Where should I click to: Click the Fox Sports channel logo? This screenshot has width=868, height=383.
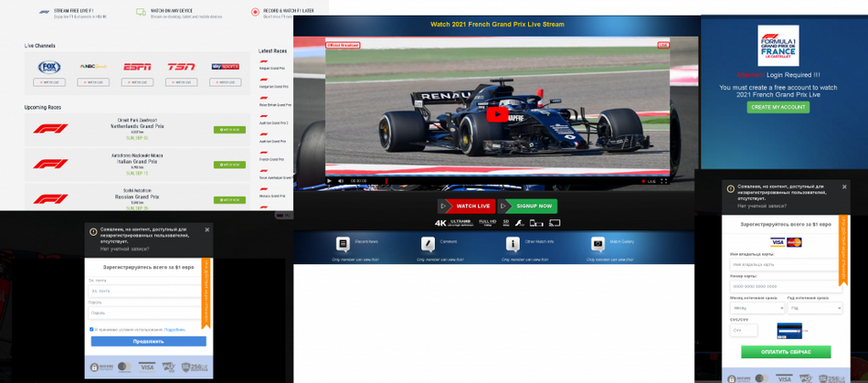tap(49, 67)
